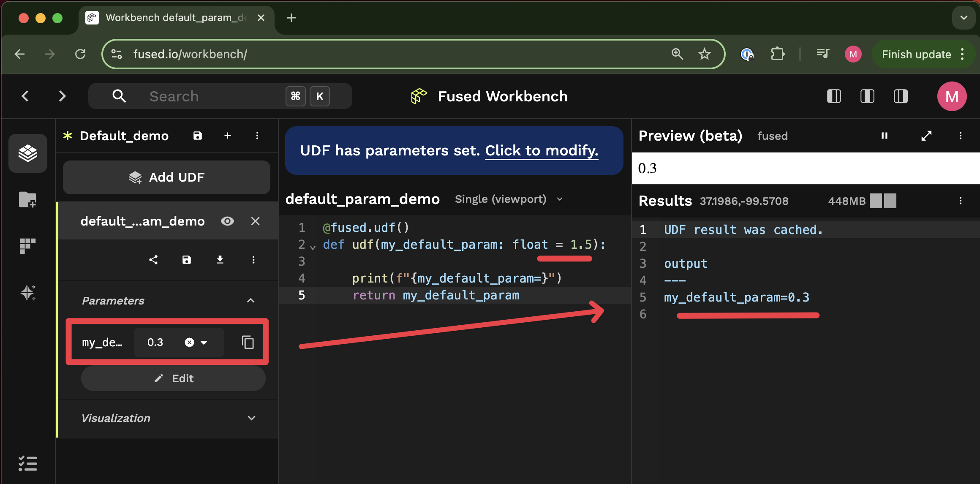Add new item via Default_demo plus icon
This screenshot has height=484, width=980.
click(x=228, y=136)
